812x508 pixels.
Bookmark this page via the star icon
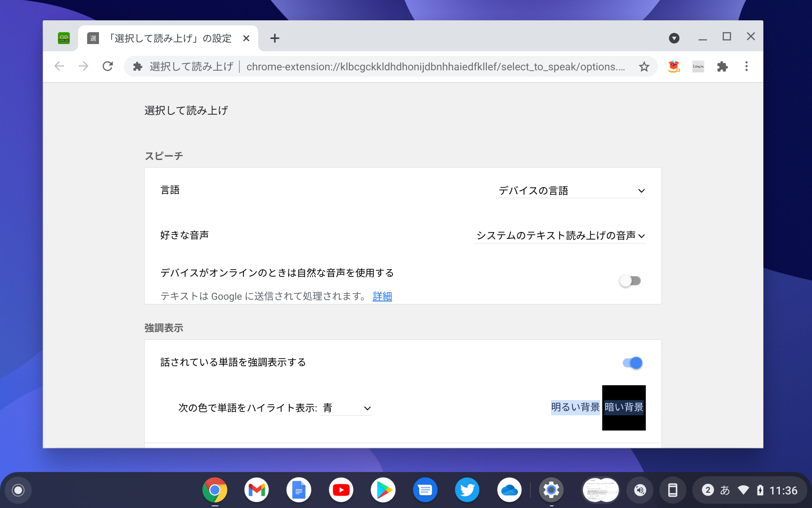click(644, 66)
